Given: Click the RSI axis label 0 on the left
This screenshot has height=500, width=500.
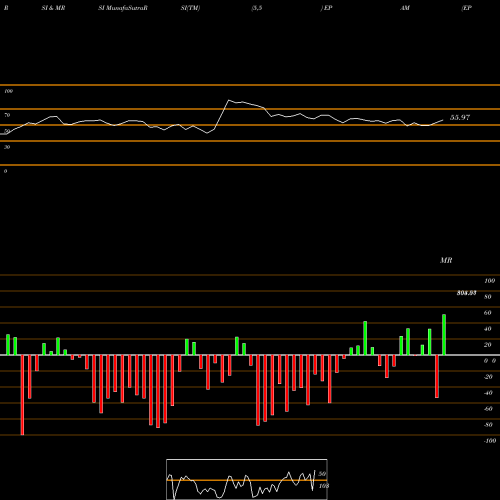Looking at the screenshot, I should pyautogui.click(x=5, y=171).
